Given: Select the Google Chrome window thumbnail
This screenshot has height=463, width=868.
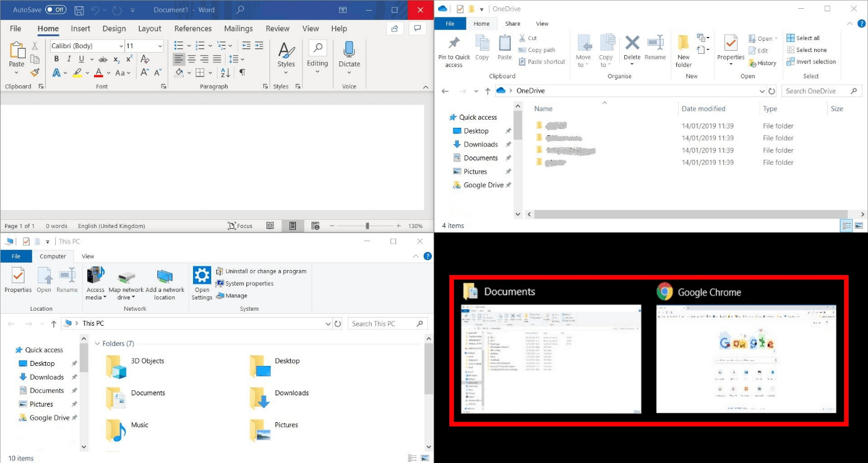Looking at the screenshot, I should click(x=746, y=359).
